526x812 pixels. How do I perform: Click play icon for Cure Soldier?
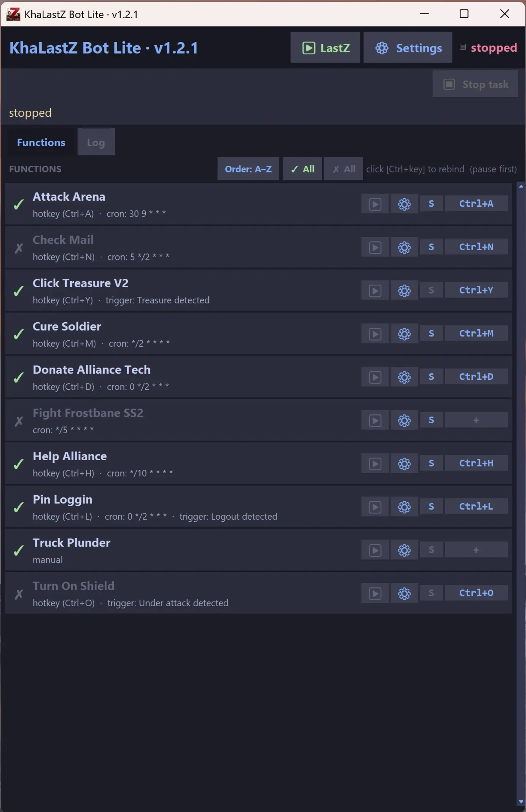pos(375,334)
